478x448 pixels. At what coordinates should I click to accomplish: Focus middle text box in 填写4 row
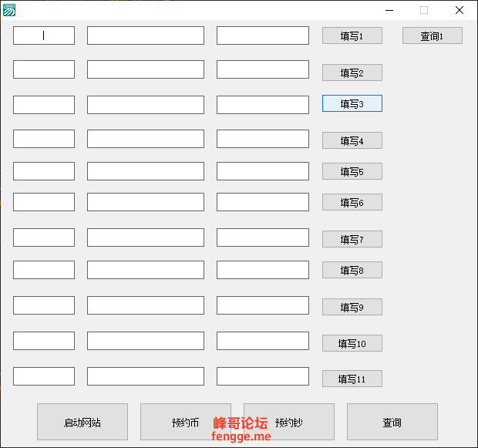[146, 139]
